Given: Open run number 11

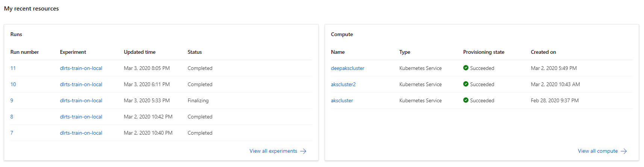Looking at the screenshot, I should (x=13, y=68).
